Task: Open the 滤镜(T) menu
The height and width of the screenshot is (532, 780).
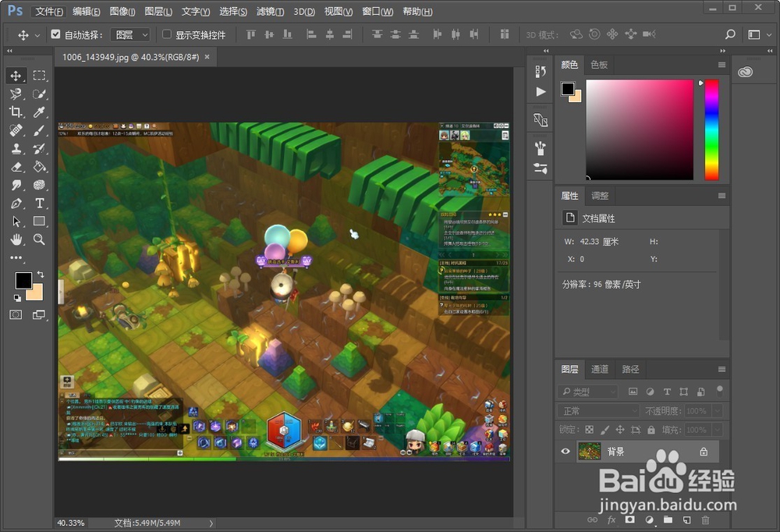Action: 270,12
